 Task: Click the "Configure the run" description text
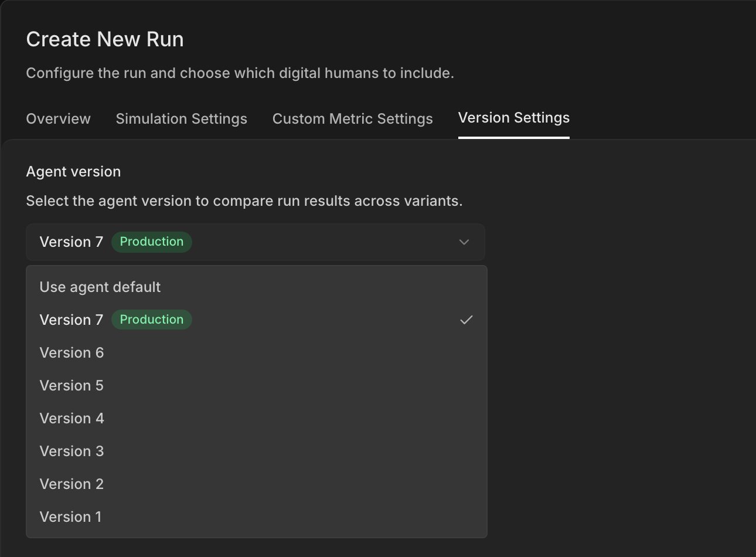240,73
